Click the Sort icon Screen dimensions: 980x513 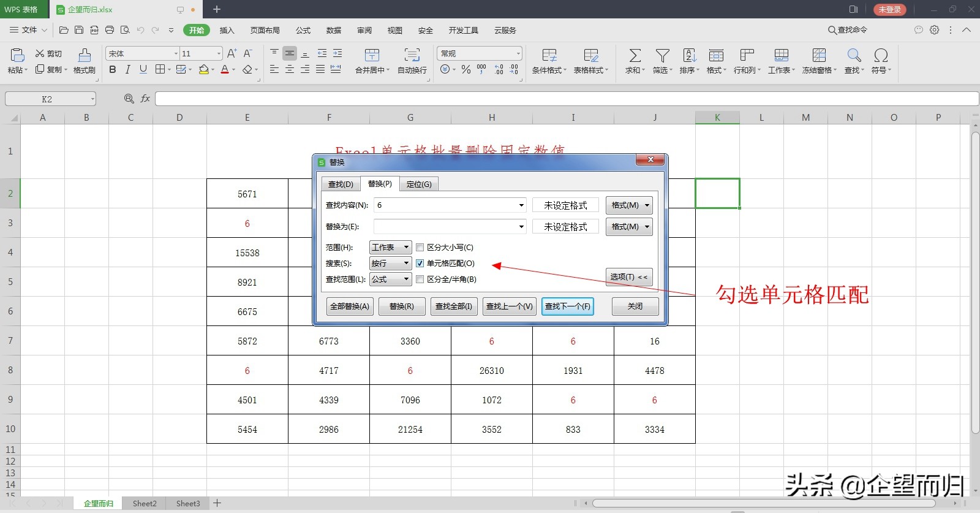tap(690, 56)
